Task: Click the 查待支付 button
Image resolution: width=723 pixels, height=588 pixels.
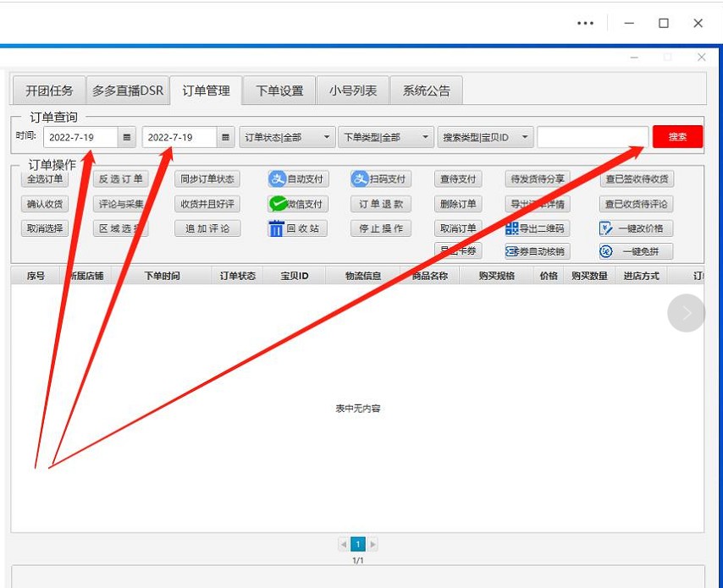Action: click(458, 179)
